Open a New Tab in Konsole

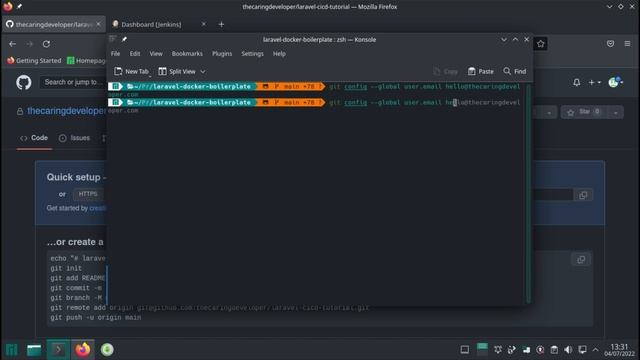coord(131,71)
